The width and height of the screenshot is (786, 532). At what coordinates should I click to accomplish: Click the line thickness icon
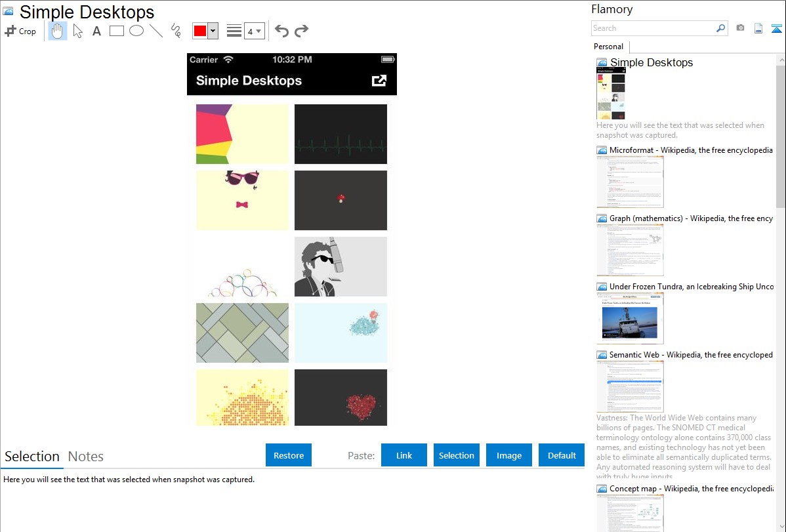coord(234,31)
